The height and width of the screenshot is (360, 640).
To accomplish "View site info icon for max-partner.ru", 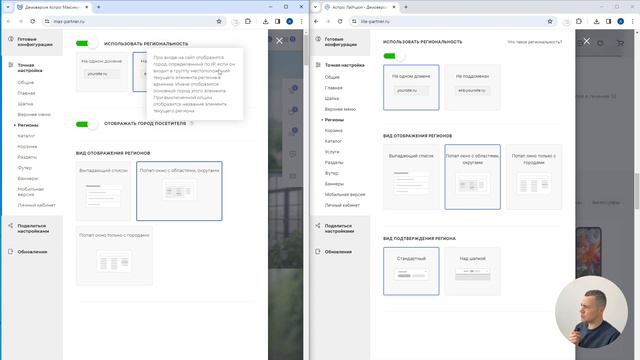I will 47,21.
